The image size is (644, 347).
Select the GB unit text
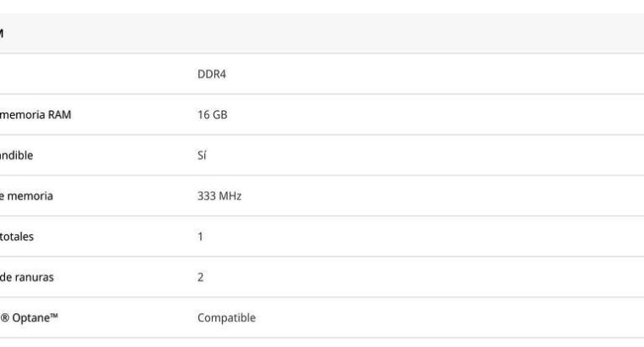[x=219, y=114]
